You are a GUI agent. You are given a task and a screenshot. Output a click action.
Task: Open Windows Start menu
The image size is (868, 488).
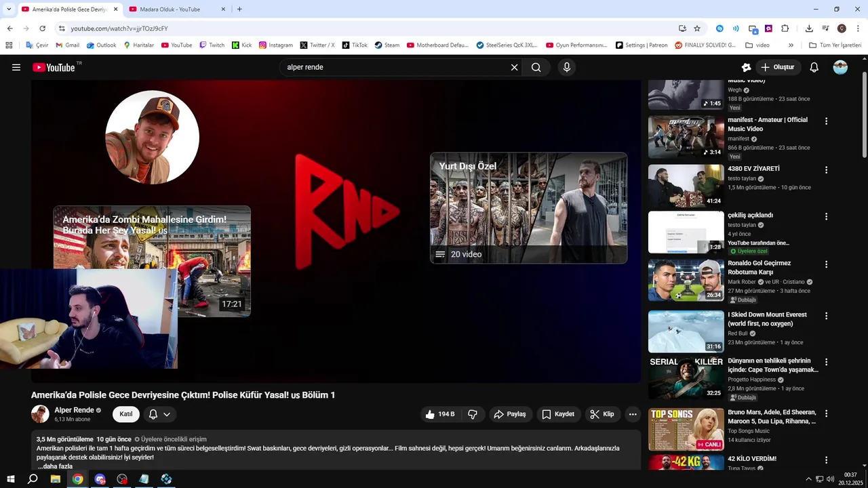click(11, 479)
